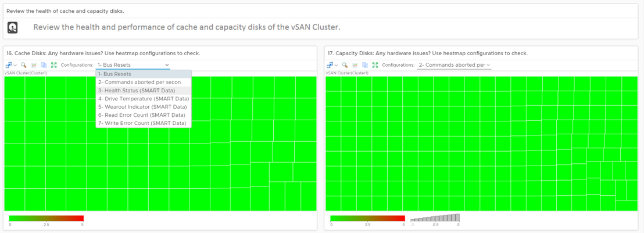The width and height of the screenshot is (644, 233).
Task: Click the green fit-to-screen icon in Capacity Disks widget
Action: [x=374, y=65]
